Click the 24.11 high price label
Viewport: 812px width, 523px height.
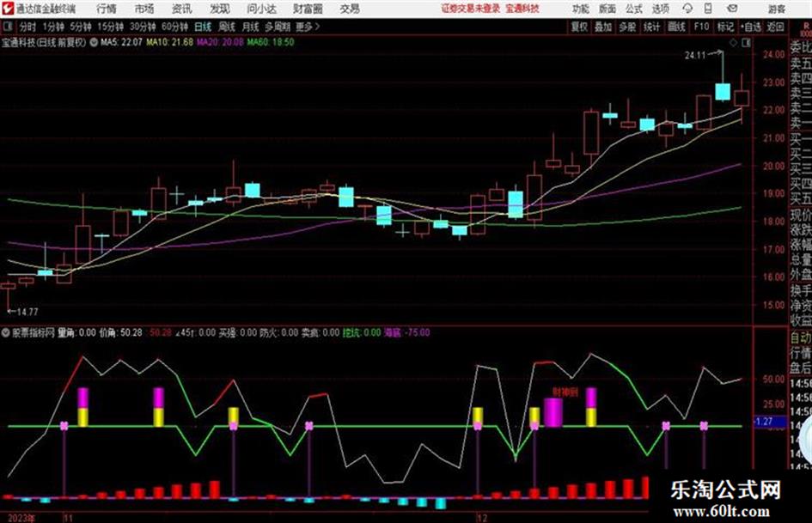[695, 55]
